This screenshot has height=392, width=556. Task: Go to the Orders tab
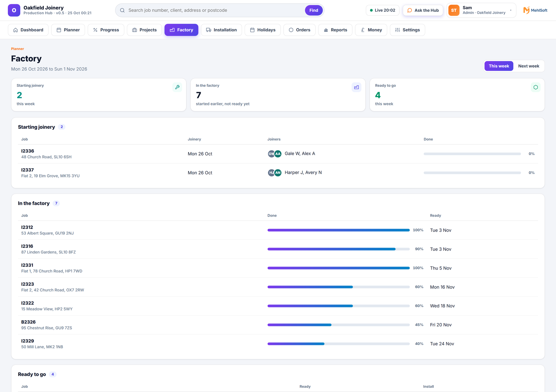(x=300, y=30)
